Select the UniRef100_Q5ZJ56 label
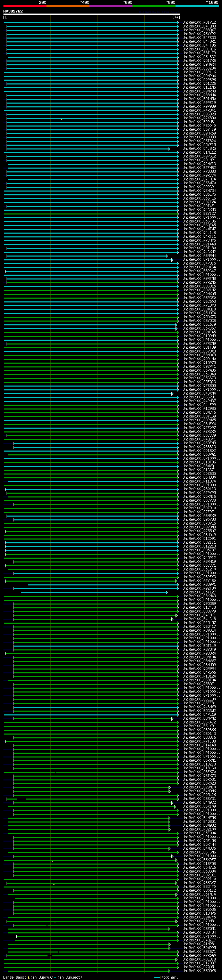The height and width of the screenshot is (980, 222). (x=199, y=841)
